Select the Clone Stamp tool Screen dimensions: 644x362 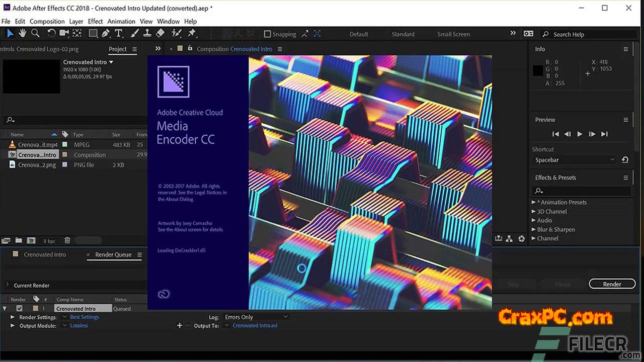[147, 34]
